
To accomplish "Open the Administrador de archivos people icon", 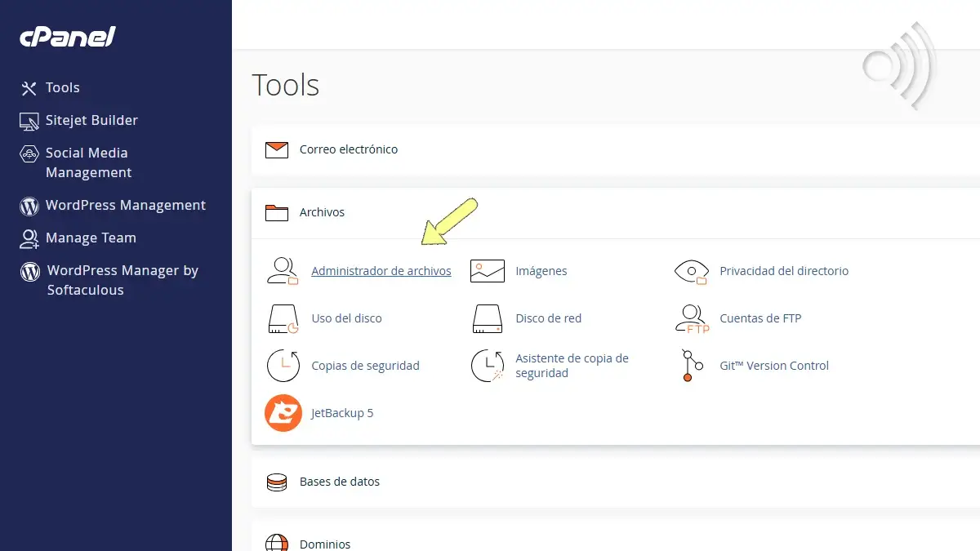I will click(282, 270).
